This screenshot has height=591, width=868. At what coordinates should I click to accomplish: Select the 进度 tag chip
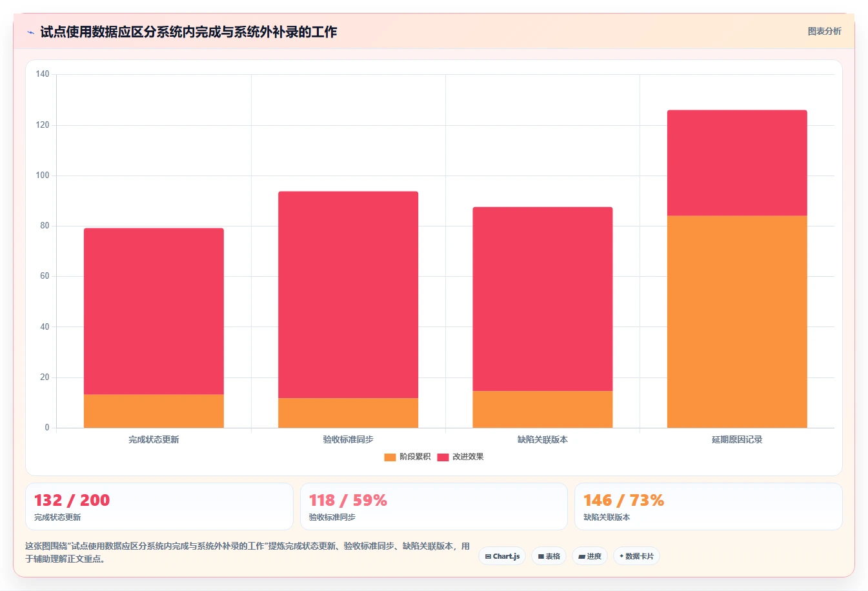pyautogui.click(x=590, y=556)
